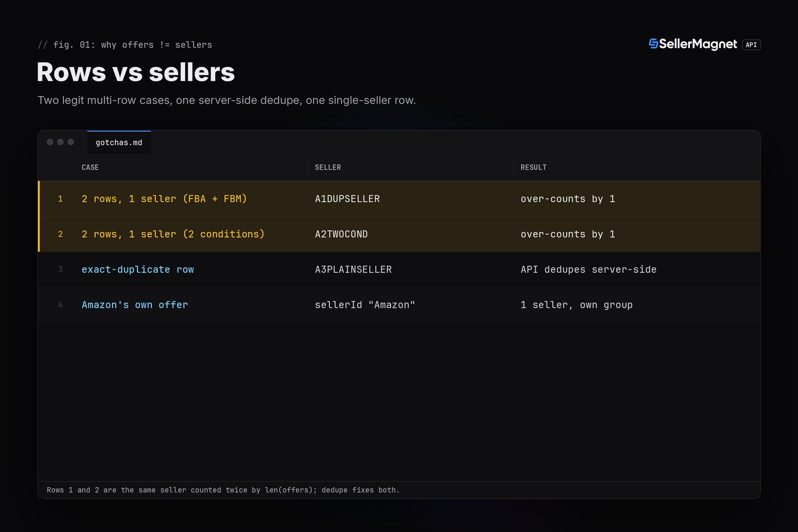This screenshot has height=532, width=798.
Task: Click "2 rows, 1 seller (2 conditions)" cell
Action: 173,234
